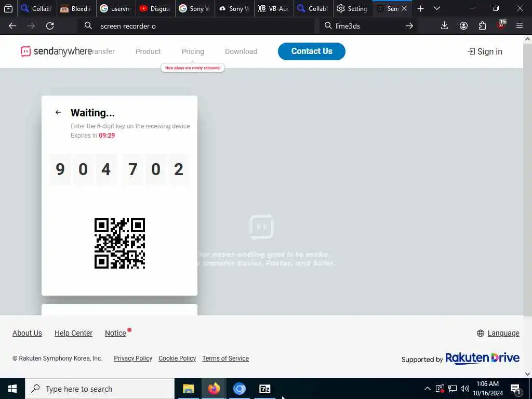The height and width of the screenshot is (399, 532).
Task: Click the Contact Us button
Action: pyautogui.click(x=312, y=51)
